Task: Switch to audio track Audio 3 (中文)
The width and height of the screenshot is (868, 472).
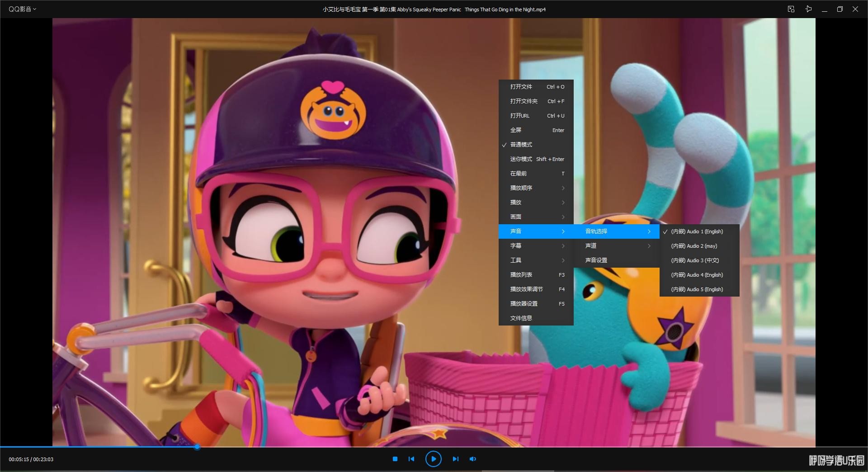Action: [x=695, y=260]
